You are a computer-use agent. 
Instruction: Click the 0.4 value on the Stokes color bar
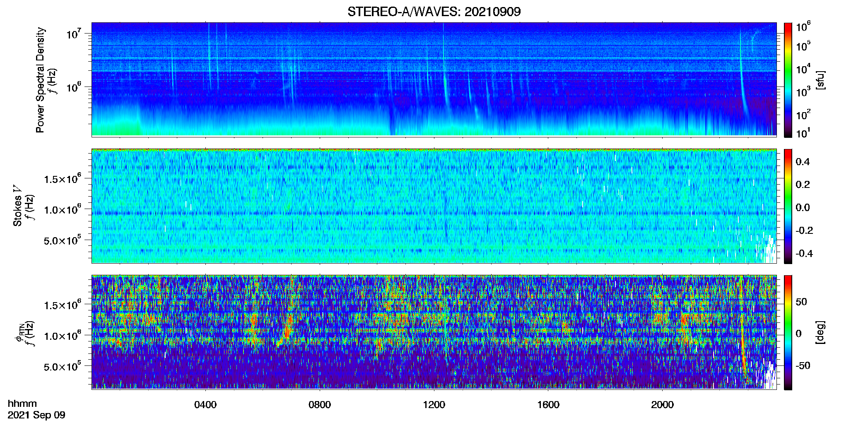click(x=803, y=162)
